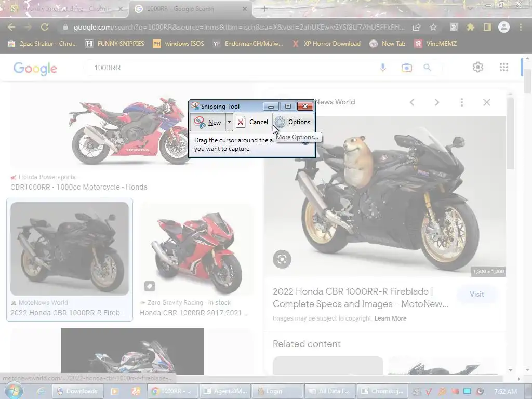Open EndermanCH/Malw... bookmark
This screenshot has height=399, width=532.
point(248,44)
